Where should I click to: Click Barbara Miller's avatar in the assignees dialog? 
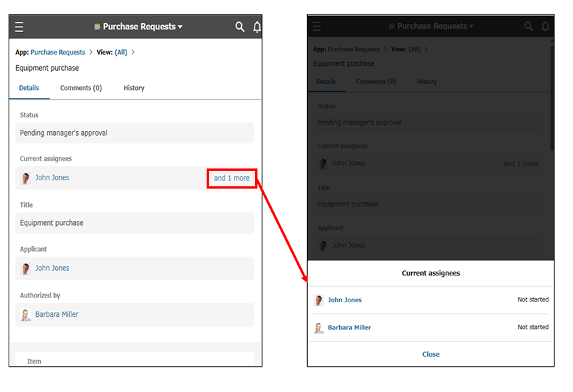click(318, 327)
